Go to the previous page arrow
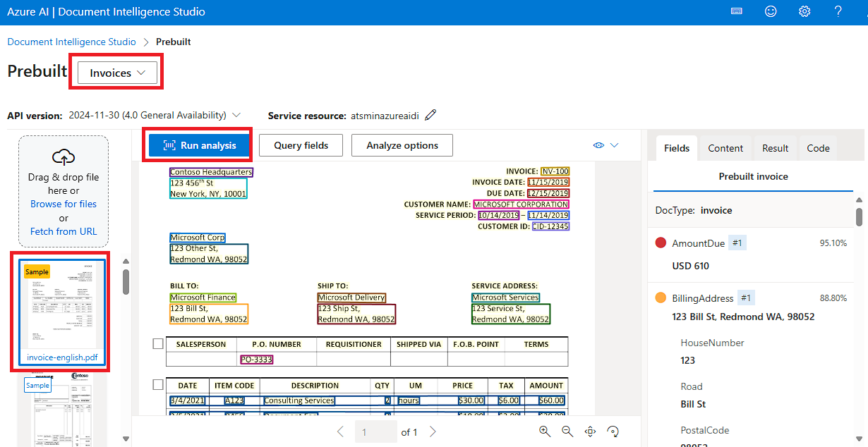The width and height of the screenshot is (868, 447). tap(340, 431)
